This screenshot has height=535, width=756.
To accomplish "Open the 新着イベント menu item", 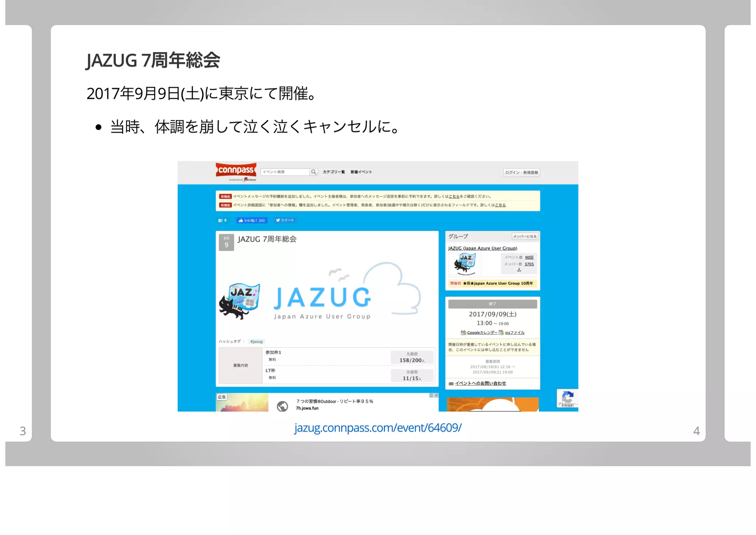I will point(361,172).
